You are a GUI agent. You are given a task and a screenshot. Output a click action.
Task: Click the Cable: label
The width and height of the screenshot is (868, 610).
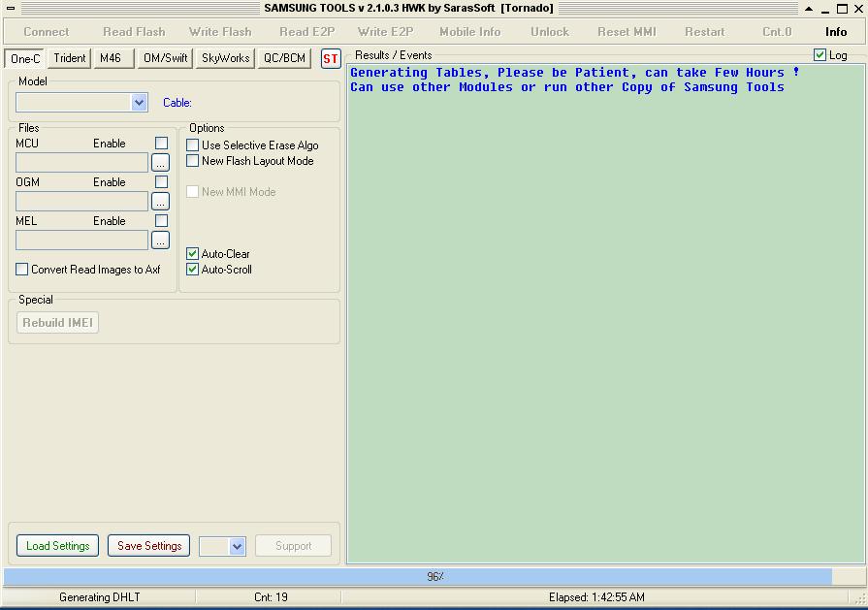(177, 103)
